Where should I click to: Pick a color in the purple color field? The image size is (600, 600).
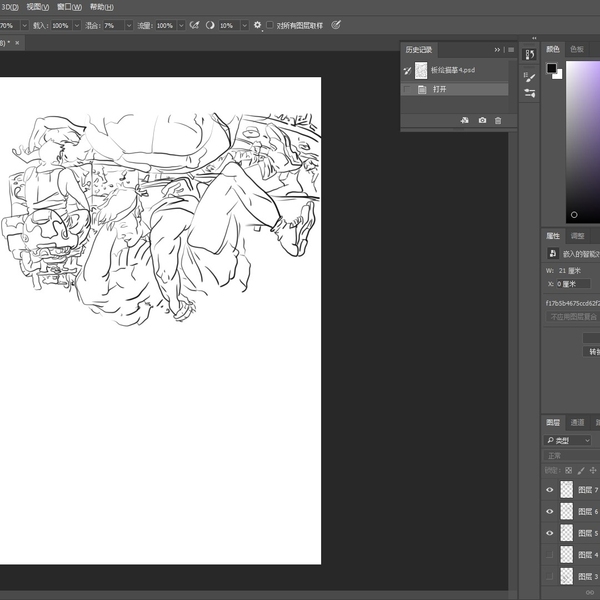click(x=583, y=142)
